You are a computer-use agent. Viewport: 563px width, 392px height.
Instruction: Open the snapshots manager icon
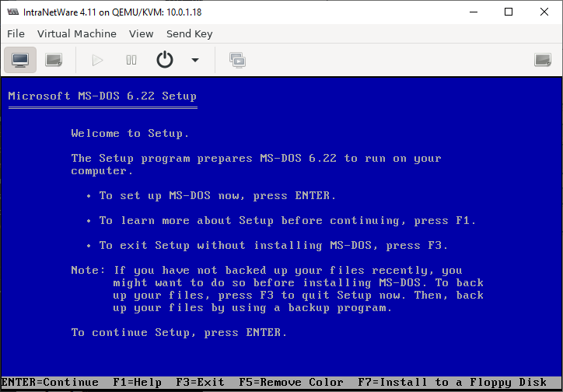238,60
